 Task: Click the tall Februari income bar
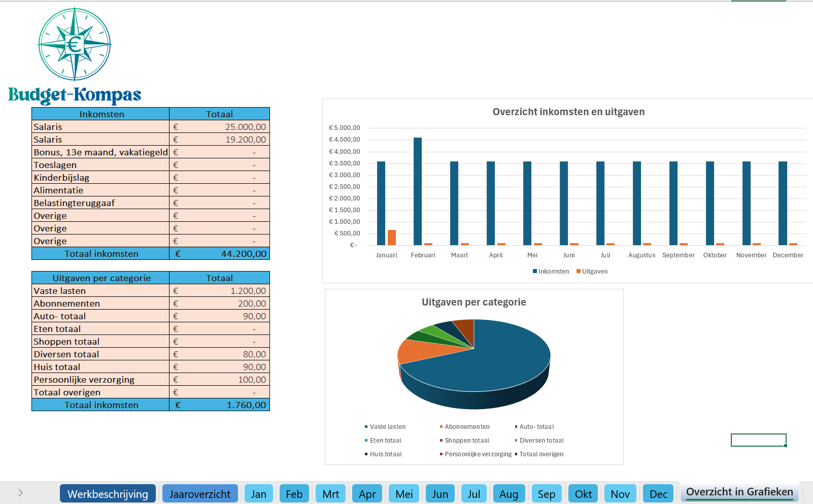[418, 193]
